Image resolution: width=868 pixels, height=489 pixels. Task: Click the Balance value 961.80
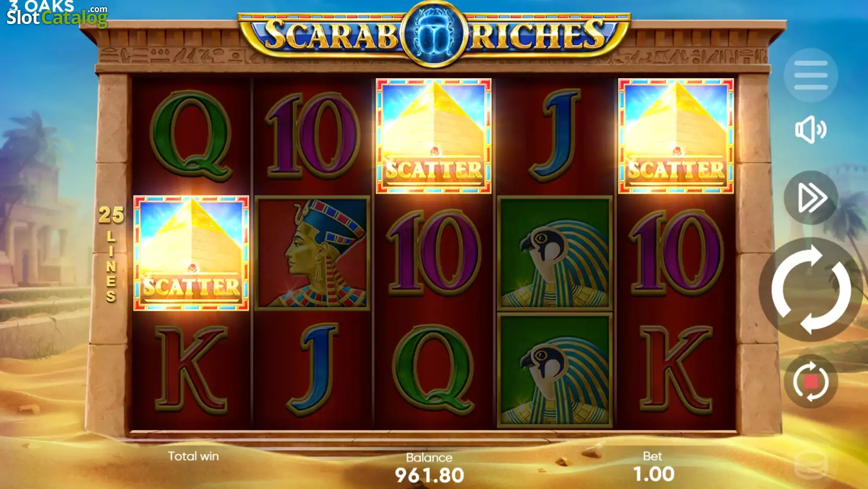tap(429, 475)
